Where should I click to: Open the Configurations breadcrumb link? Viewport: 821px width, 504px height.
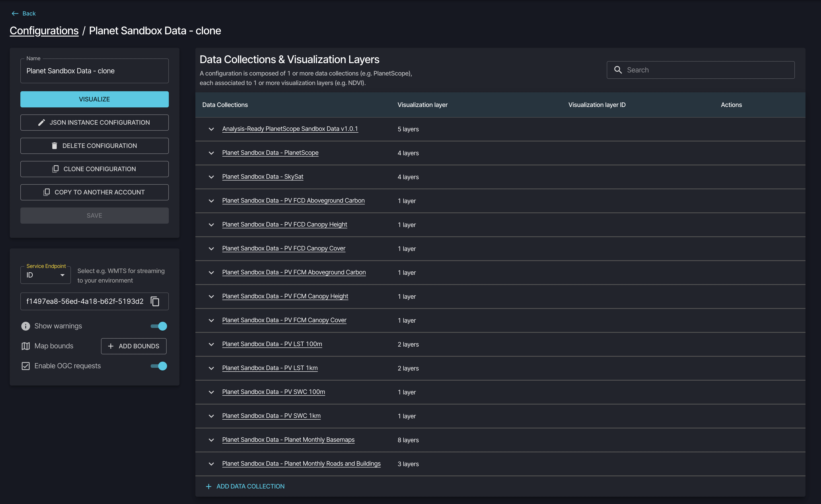44,31
